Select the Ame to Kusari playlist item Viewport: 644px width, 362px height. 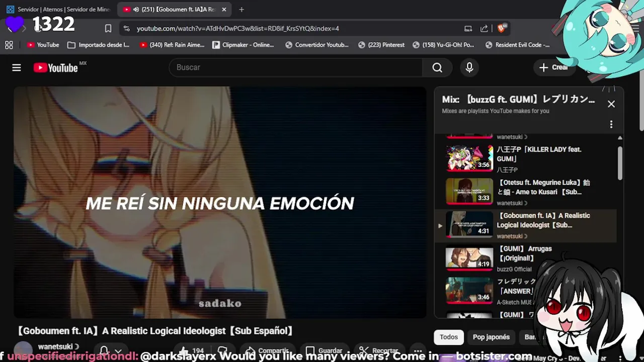[525, 192]
